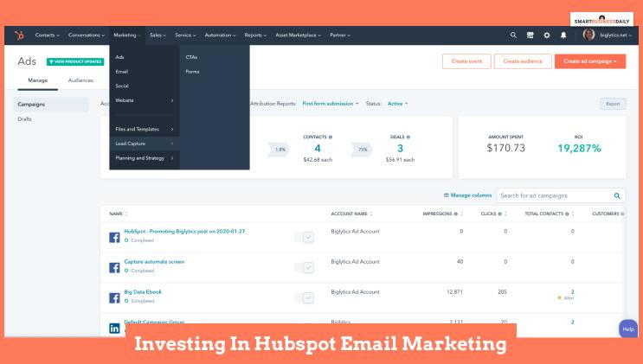Click the $170.73 amount spent value
This screenshot has height=364, width=643.
click(505, 148)
